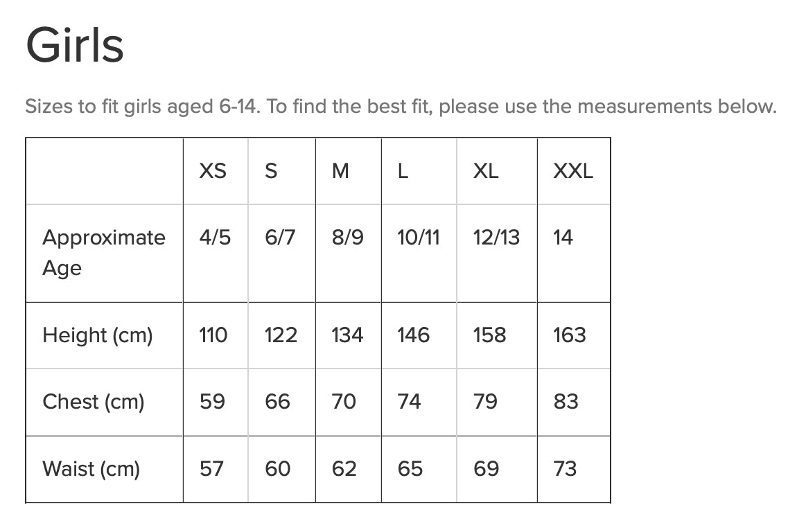The image size is (797, 532).
Task: Select the XS column header
Action: pos(213,171)
